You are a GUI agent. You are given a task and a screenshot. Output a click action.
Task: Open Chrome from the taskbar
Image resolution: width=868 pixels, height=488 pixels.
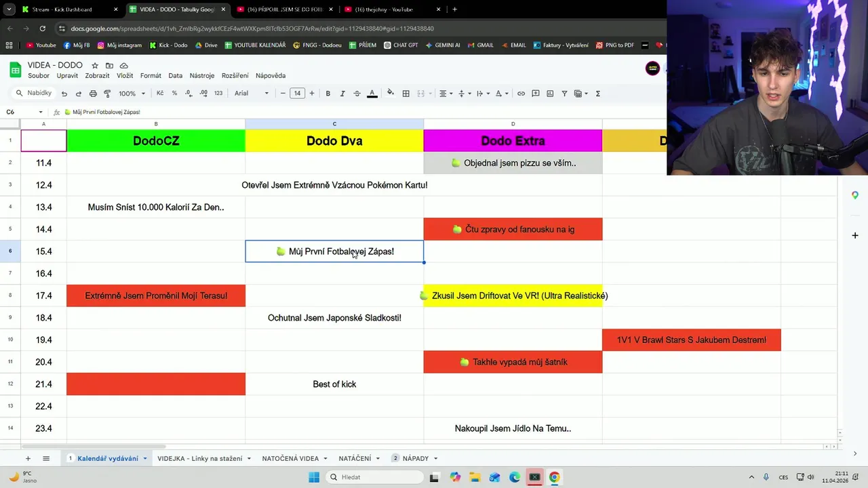pos(555,477)
